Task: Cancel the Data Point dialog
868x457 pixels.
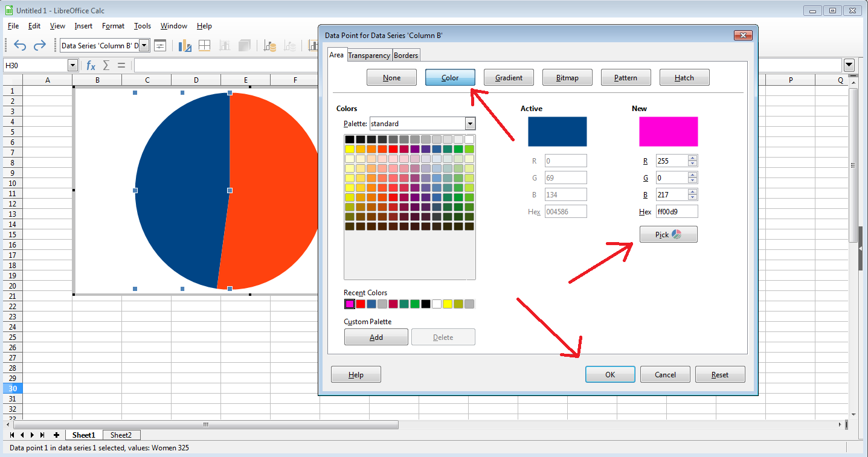Action: (665, 374)
